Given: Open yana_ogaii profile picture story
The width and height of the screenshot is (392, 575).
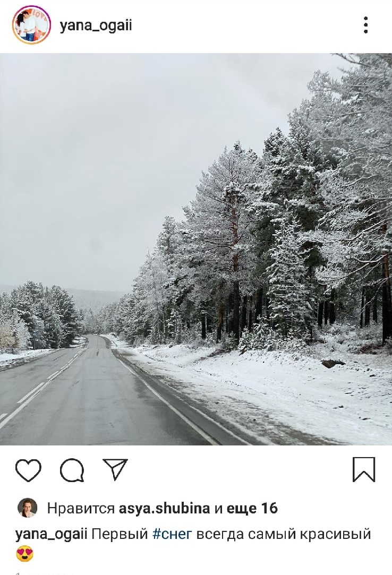Looking at the screenshot, I should pyautogui.click(x=31, y=25).
